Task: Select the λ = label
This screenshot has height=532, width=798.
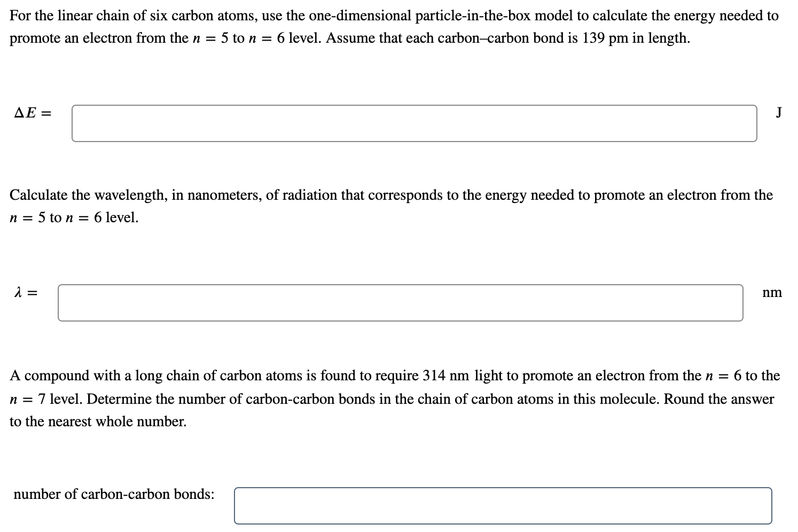Action: [x=26, y=293]
